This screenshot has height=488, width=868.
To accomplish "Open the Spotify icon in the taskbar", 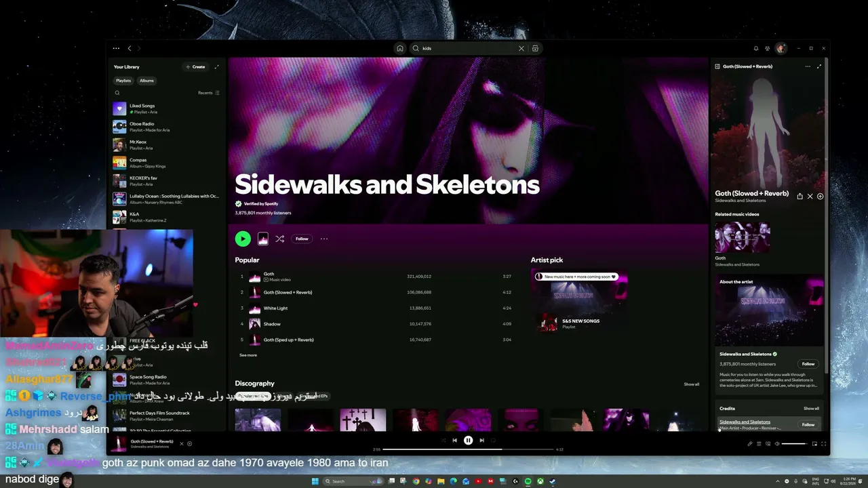I will pyautogui.click(x=528, y=481).
